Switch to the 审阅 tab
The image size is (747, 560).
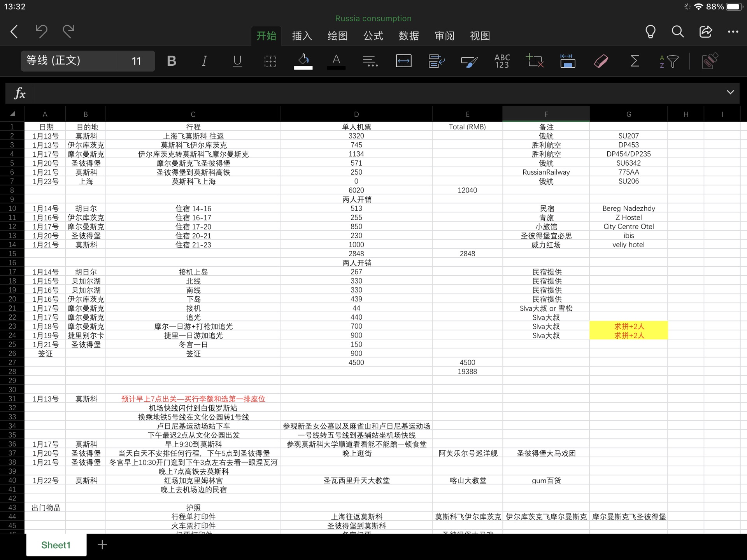pyautogui.click(x=444, y=36)
